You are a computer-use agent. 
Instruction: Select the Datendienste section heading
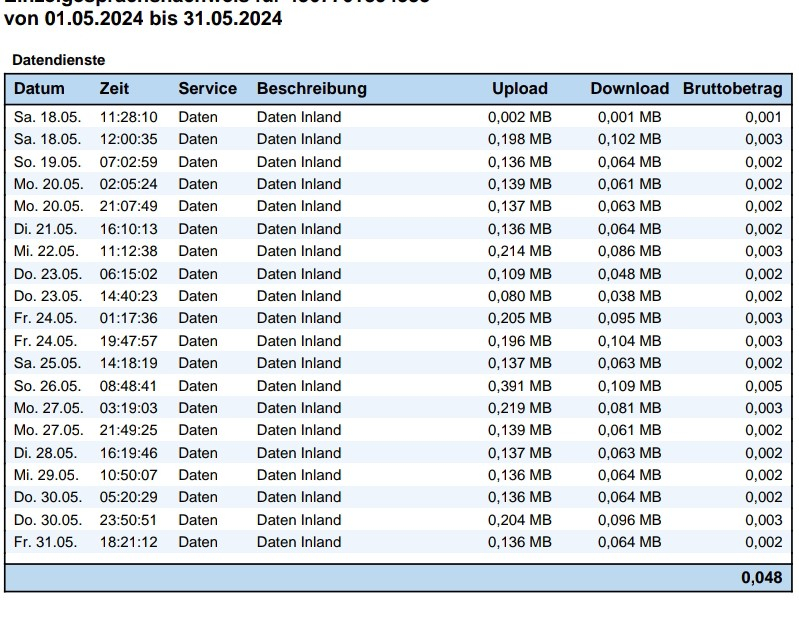[58, 61]
